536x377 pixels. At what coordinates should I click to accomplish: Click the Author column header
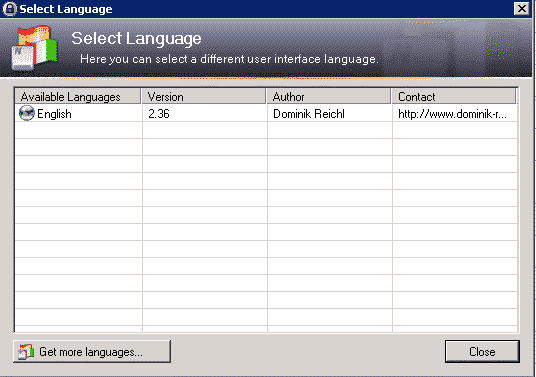click(x=329, y=96)
